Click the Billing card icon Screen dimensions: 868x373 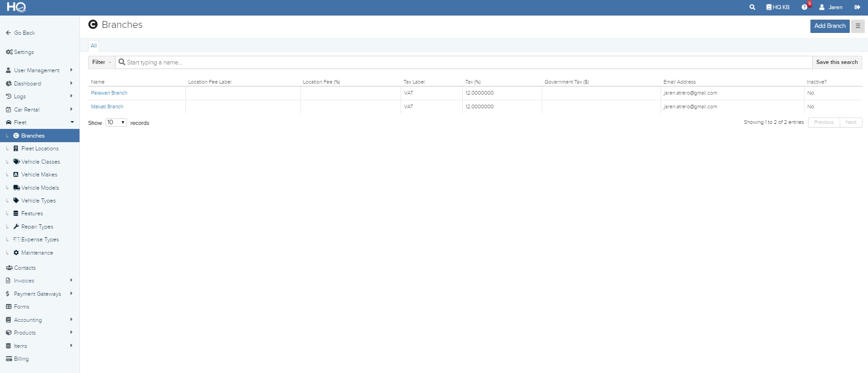9,359
